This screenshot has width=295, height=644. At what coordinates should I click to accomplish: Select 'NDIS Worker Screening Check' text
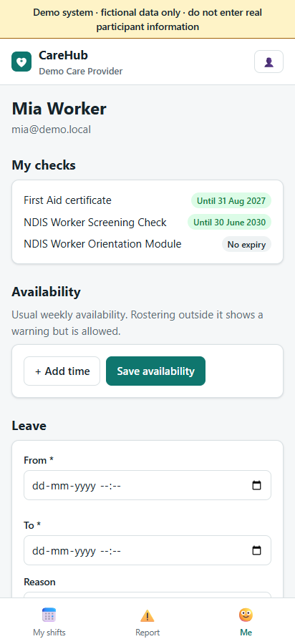pyautogui.click(x=95, y=223)
